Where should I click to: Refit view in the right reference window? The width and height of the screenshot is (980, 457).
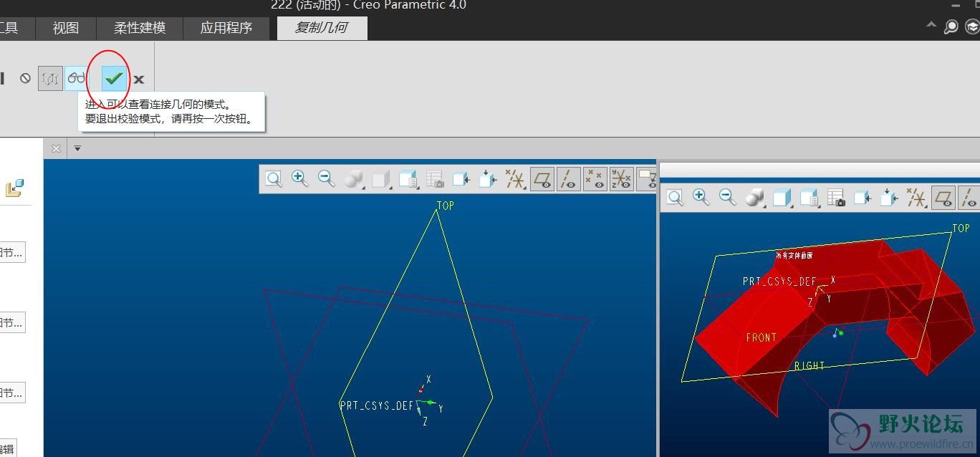pyautogui.click(x=675, y=198)
